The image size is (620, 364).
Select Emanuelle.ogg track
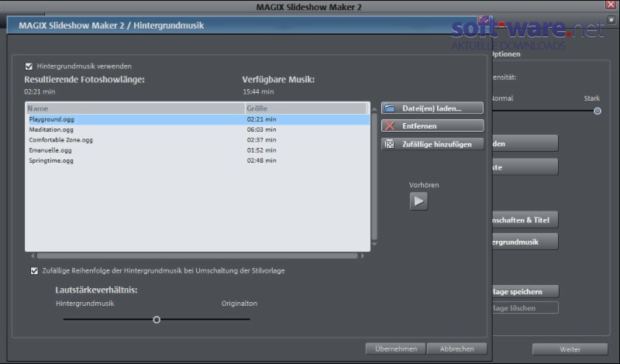point(198,150)
